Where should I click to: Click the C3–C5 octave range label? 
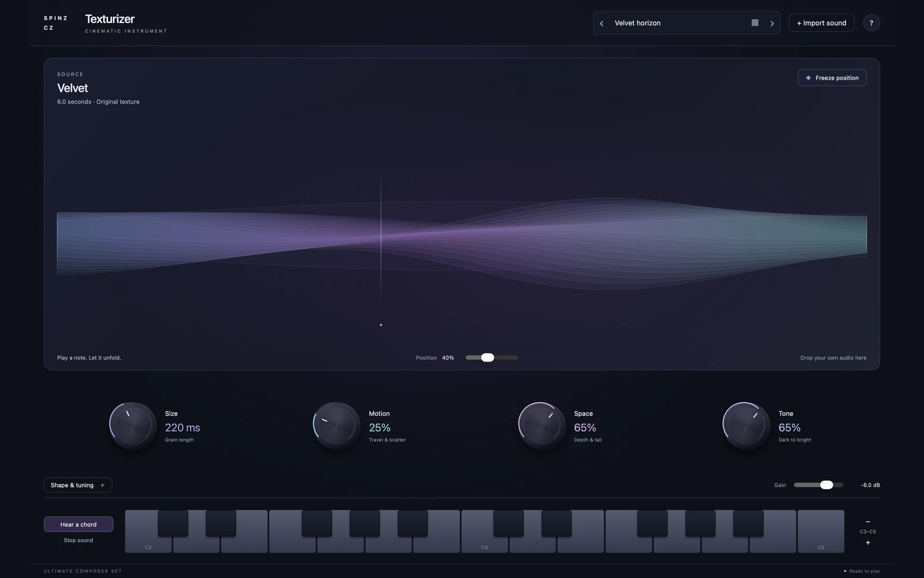click(x=868, y=532)
